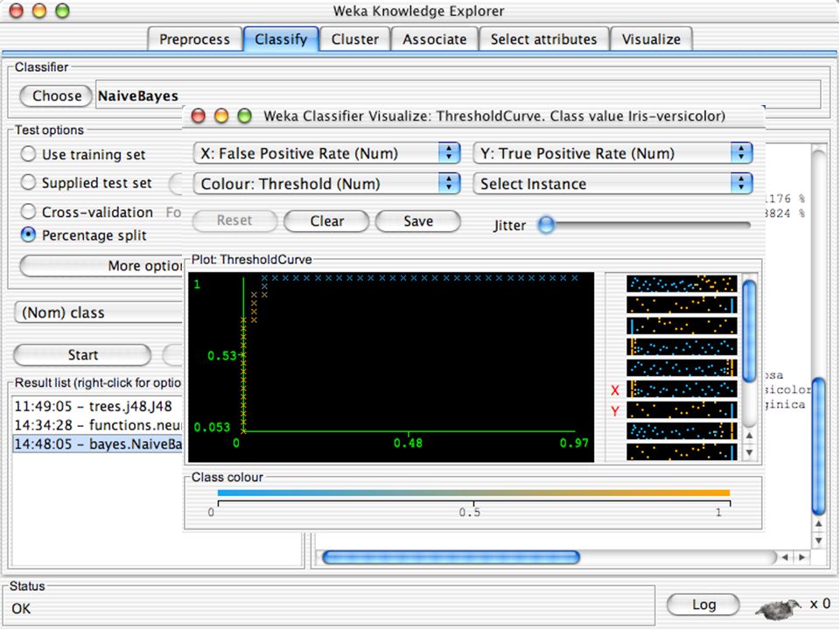Image resolution: width=840 pixels, height=630 pixels.
Task: Click output pane horizontal scrollbar thumb
Action: pyautogui.click(x=451, y=557)
